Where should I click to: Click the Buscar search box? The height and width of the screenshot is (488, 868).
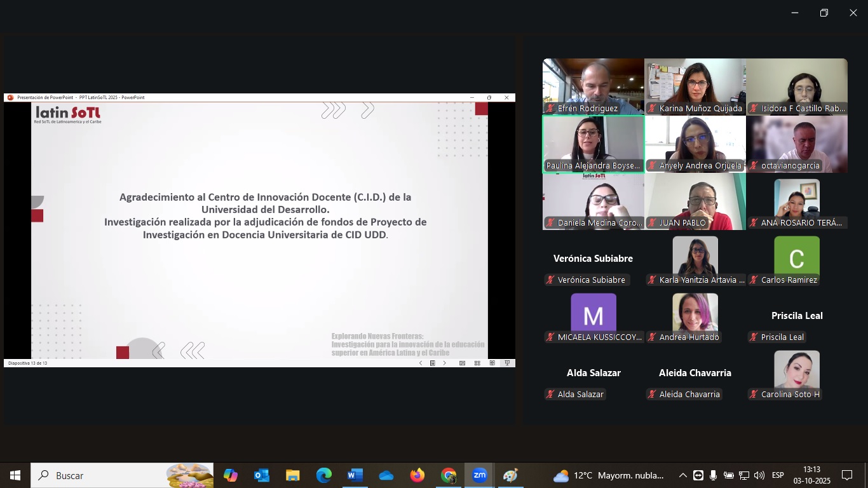[x=102, y=475]
